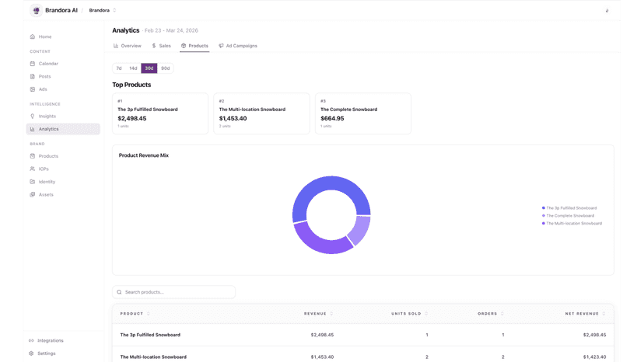Viewport: 644px width, 362px height.
Task: Click $2,498.45 in the Revenue column
Action: [x=322, y=335]
